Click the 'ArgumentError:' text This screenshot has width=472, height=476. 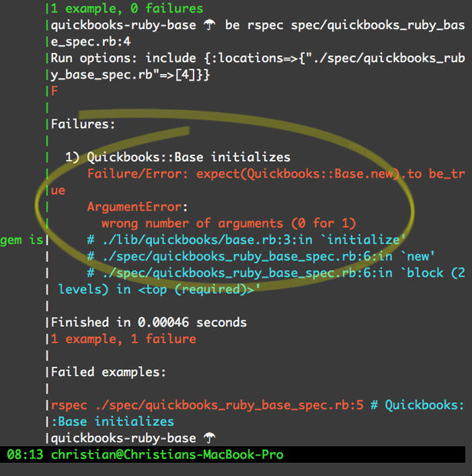coord(138,207)
